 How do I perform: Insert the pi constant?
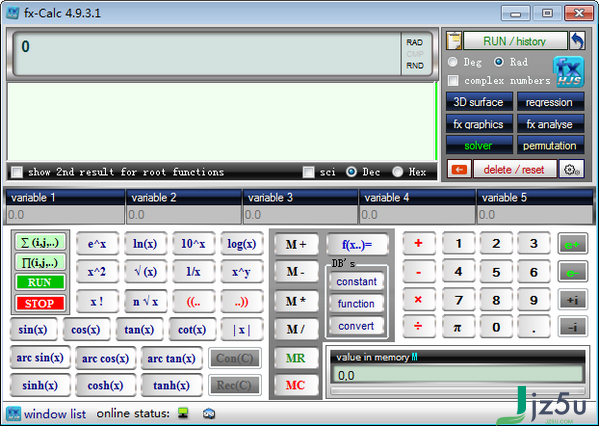coord(457,327)
